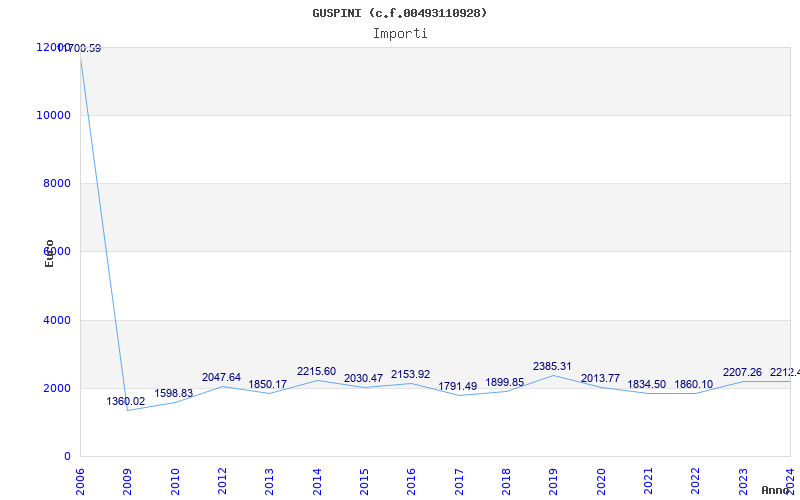Screen dimensions: 800x500
Task: Click the y-axis value 0
Action: pyautogui.click(x=67, y=456)
